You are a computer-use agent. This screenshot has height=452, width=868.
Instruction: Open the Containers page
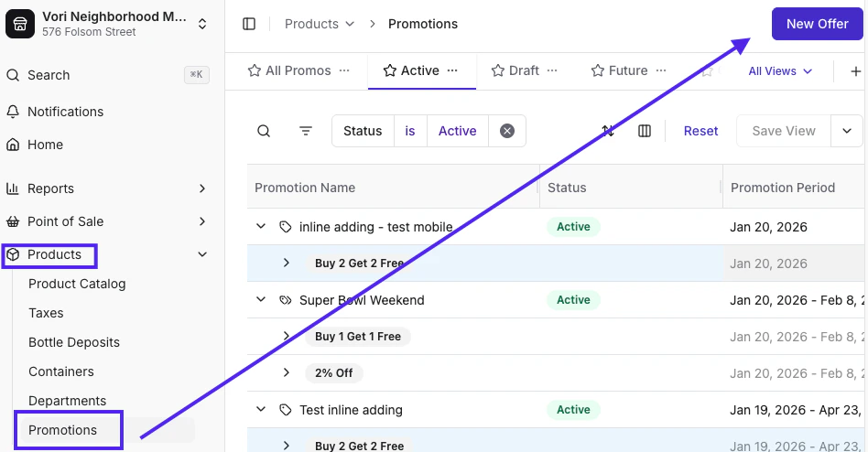click(x=61, y=371)
